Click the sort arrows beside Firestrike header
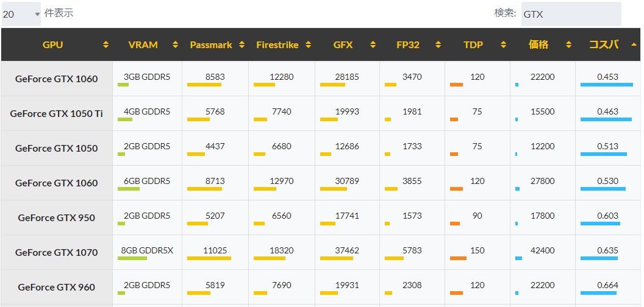Viewport: 644px width, 307px height. [309, 45]
